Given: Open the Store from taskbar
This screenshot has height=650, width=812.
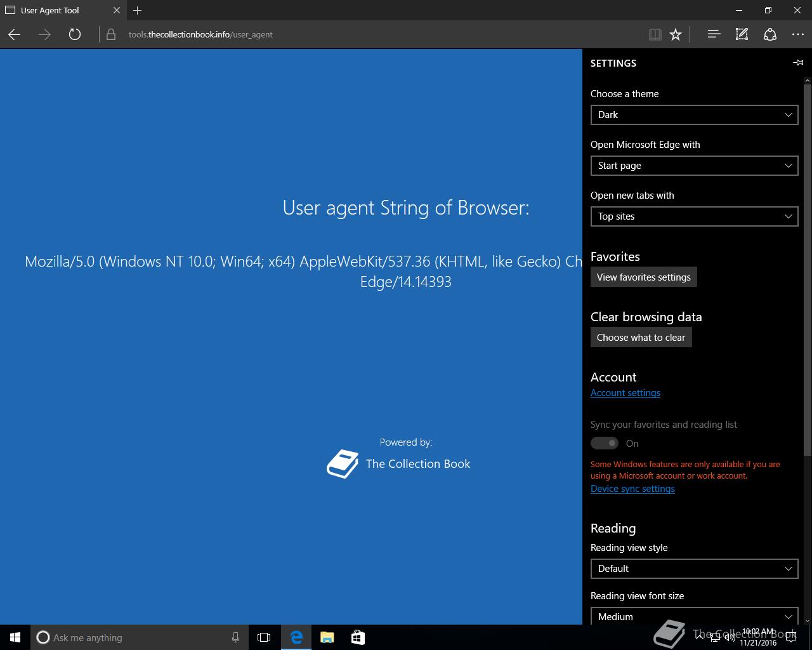Looking at the screenshot, I should 358,637.
